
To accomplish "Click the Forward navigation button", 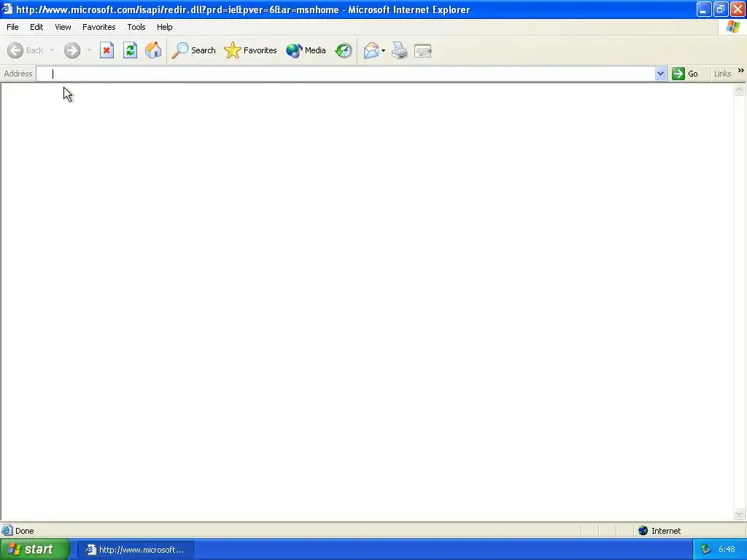I will tap(72, 50).
